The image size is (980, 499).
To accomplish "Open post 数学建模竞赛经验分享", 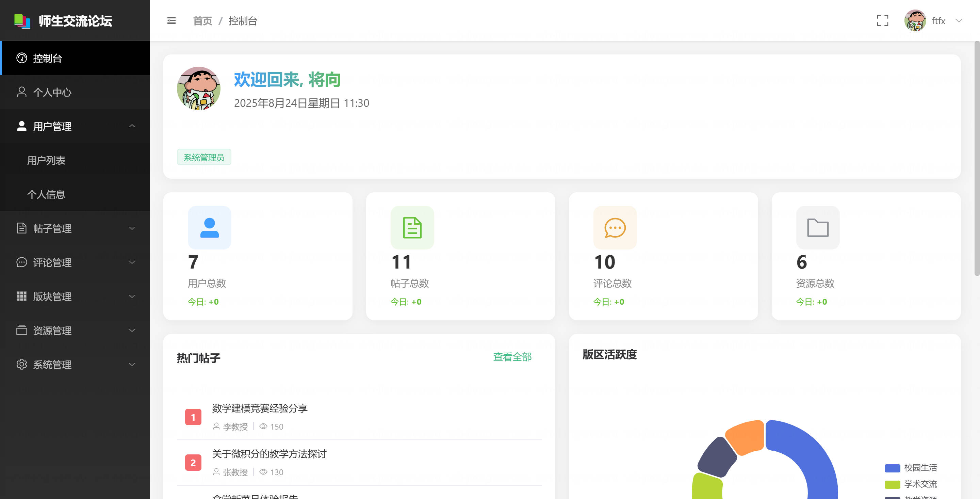I will 260,408.
